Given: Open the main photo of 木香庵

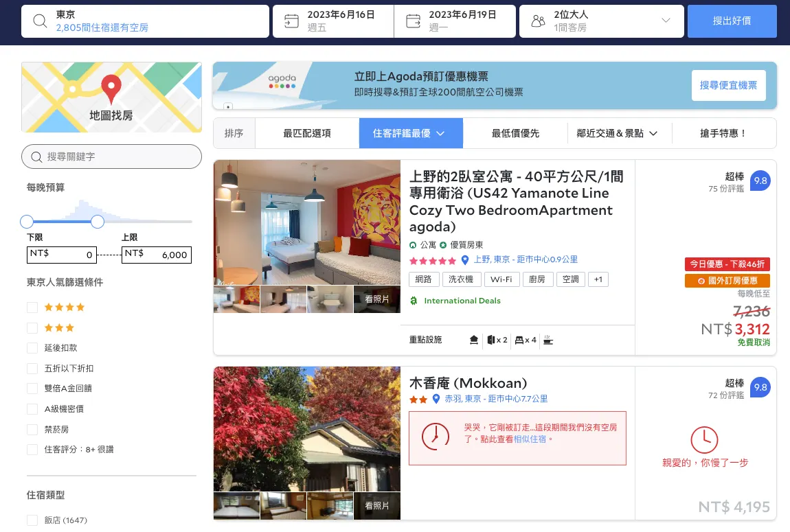Looking at the screenshot, I should (307, 429).
